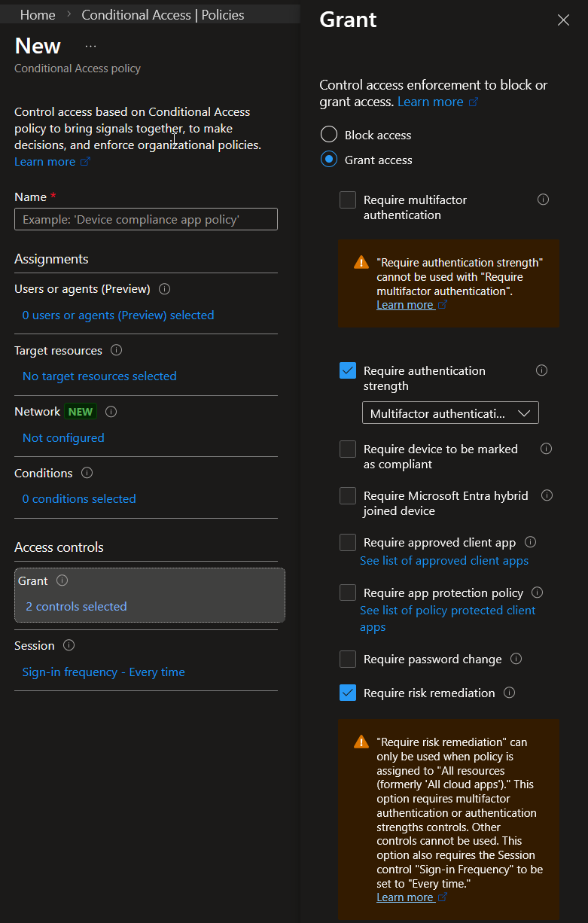Open the ellipsis menu beside New title

point(90,46)
